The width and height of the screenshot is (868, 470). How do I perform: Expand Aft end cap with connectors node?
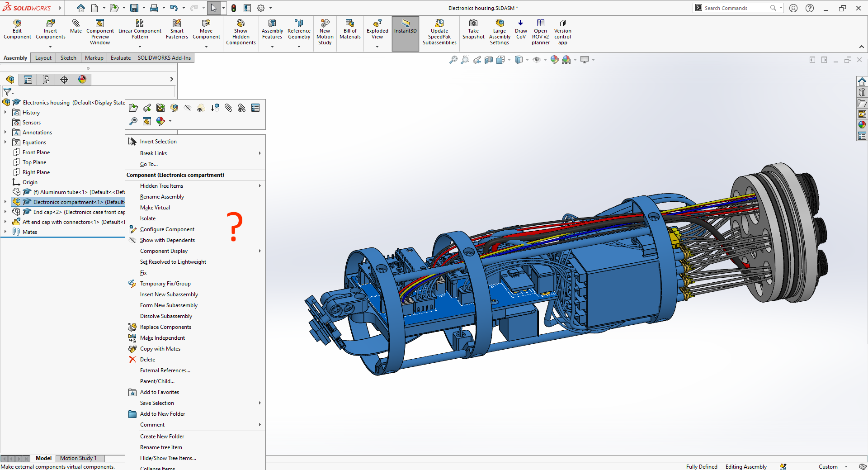pos(5,222)
